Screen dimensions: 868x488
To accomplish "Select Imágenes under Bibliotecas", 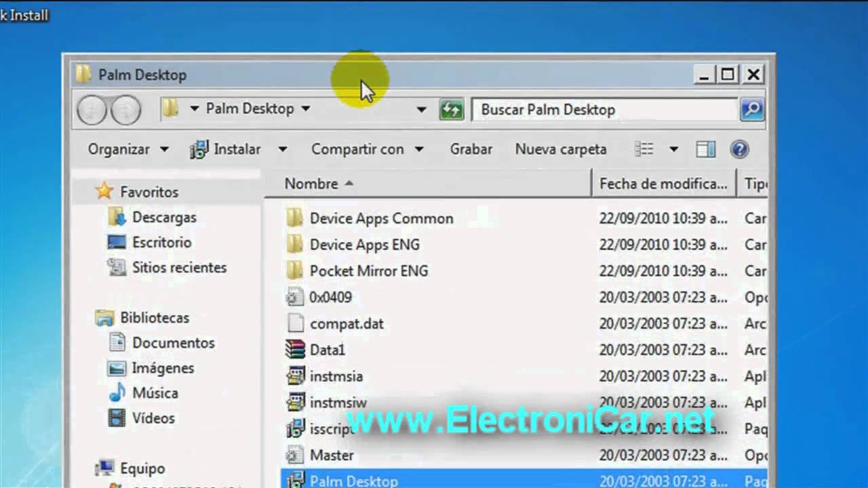I will click(x=163, y=368).
